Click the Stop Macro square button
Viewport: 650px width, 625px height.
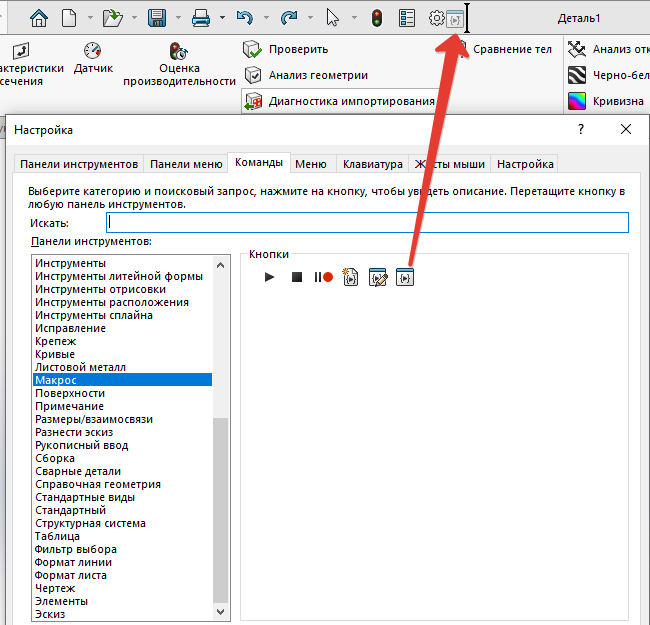[297, 277]
